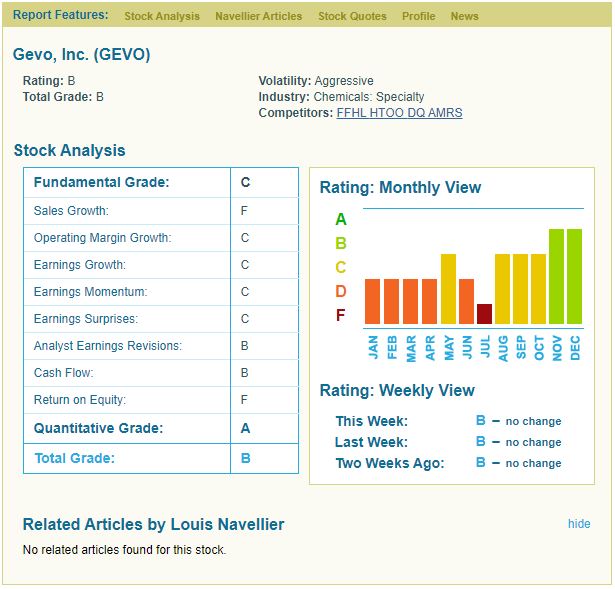The height and width of the screenshot is (589, 615).
Task: Select the green DEC bar in chart
Action: (575, 276)
